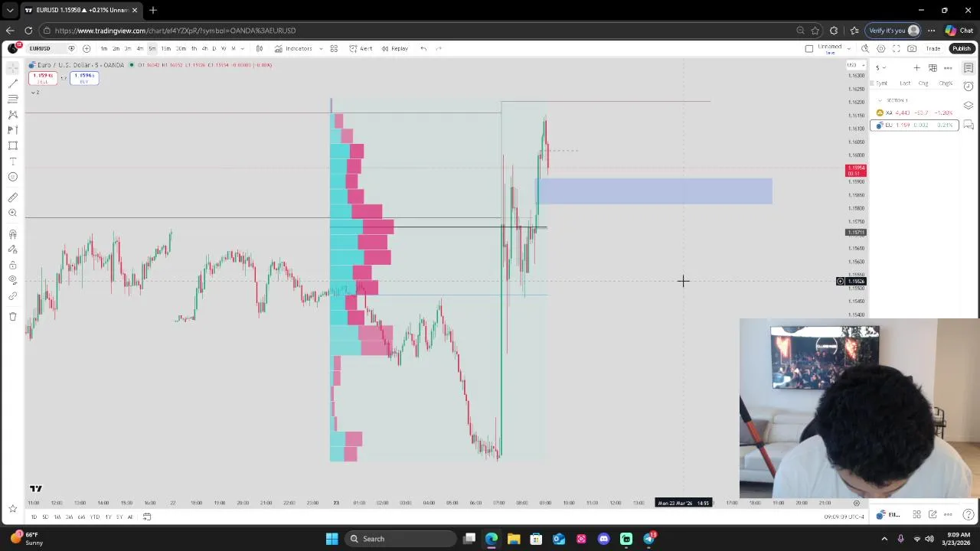Viewport: 980px width, 551px height.
Task: Click the Publish button
Action: tap(961, 48)
